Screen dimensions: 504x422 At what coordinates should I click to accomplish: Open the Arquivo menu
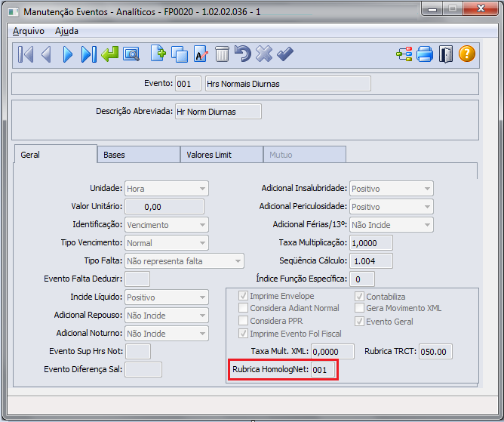[28, 31]
